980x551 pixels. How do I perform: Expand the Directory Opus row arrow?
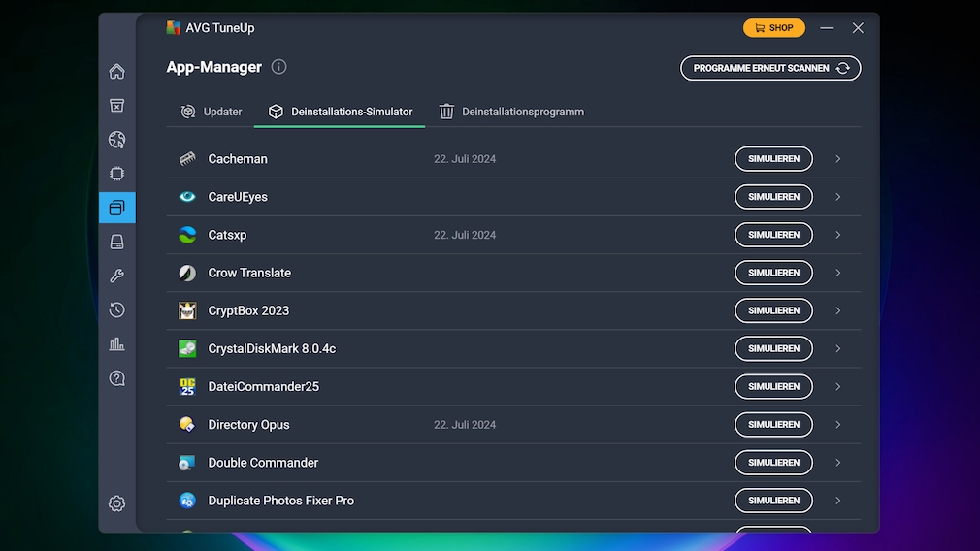pos(837,425)
